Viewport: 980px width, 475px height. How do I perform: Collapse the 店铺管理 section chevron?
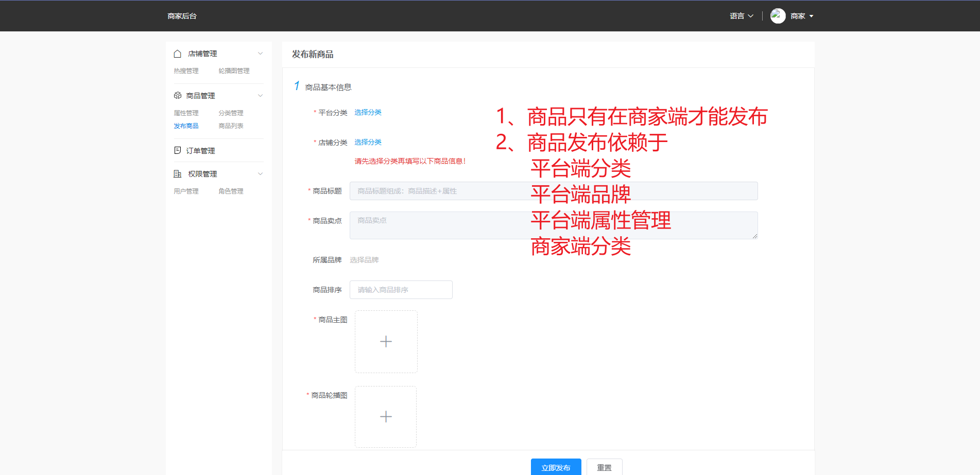261,53
